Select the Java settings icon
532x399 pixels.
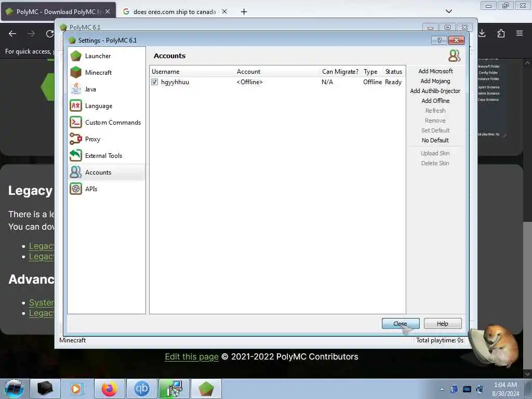point(76,89)
